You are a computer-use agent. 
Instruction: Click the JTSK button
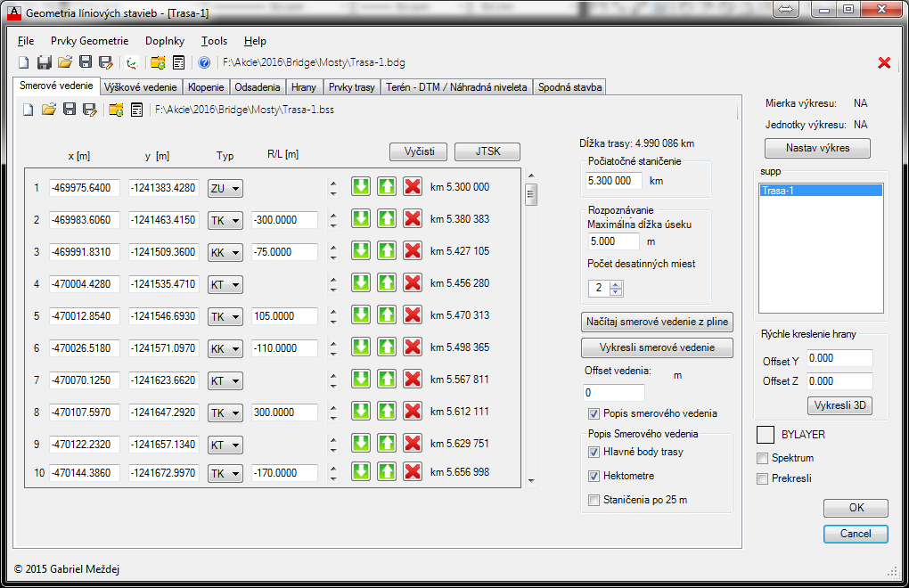pos(487,151)
